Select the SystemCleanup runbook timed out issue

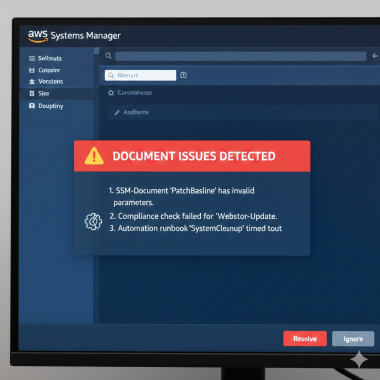pos(196,228)
